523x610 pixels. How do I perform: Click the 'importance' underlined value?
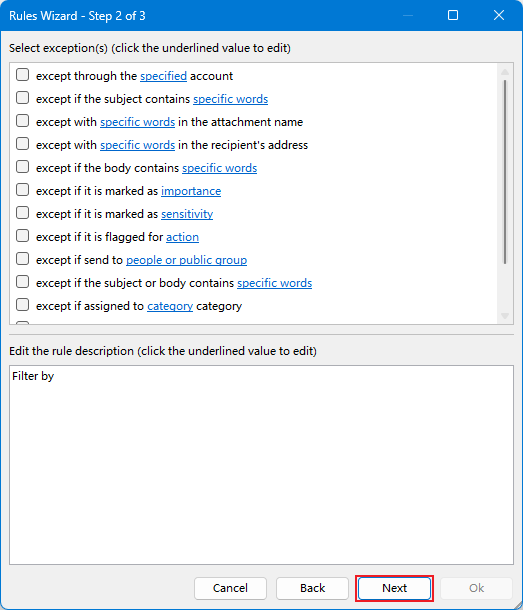coord(191,191)
